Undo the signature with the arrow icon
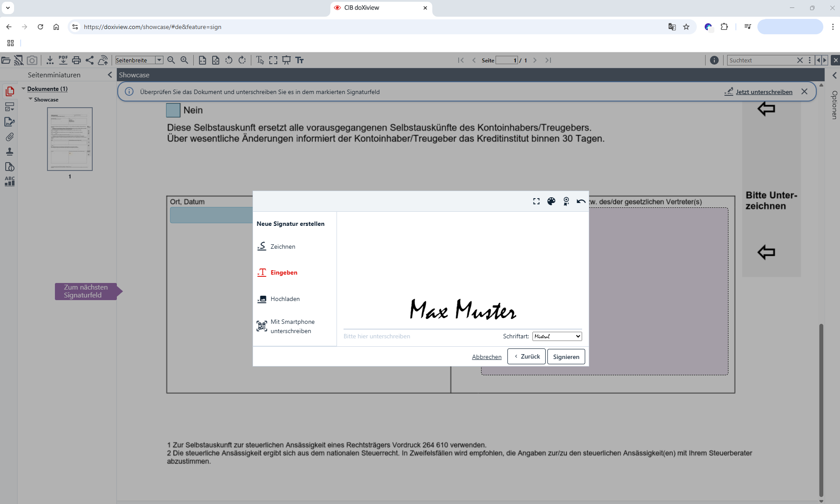Image resolution: width=840 pixels, height=504 pixels. pos(581,201)
